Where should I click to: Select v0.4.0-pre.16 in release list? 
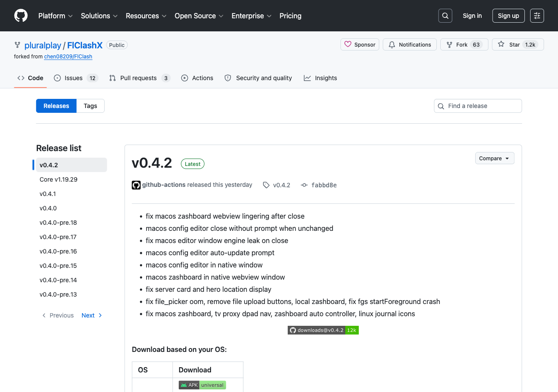(x=71, y=251)
